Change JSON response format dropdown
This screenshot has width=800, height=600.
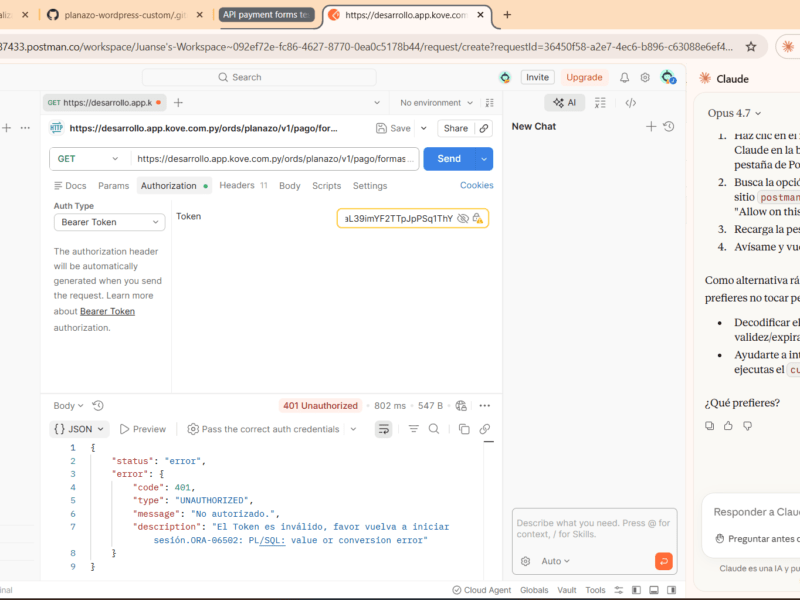point(79,429)
